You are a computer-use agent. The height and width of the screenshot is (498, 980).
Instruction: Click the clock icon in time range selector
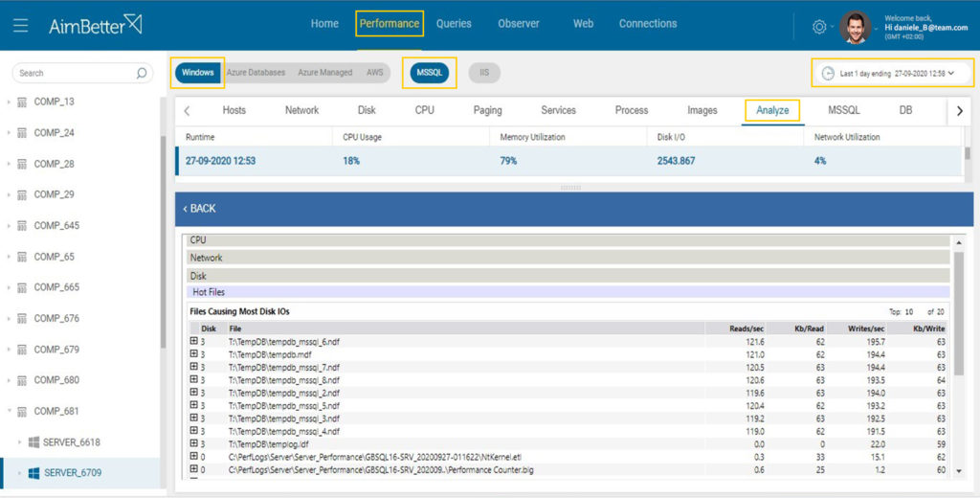[828, 73]
